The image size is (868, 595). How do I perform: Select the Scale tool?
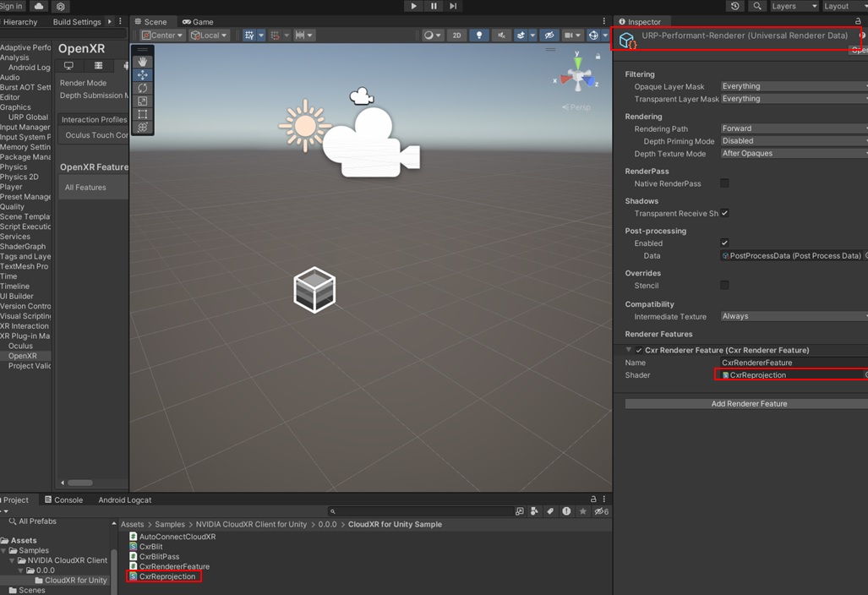click(143, 101)
